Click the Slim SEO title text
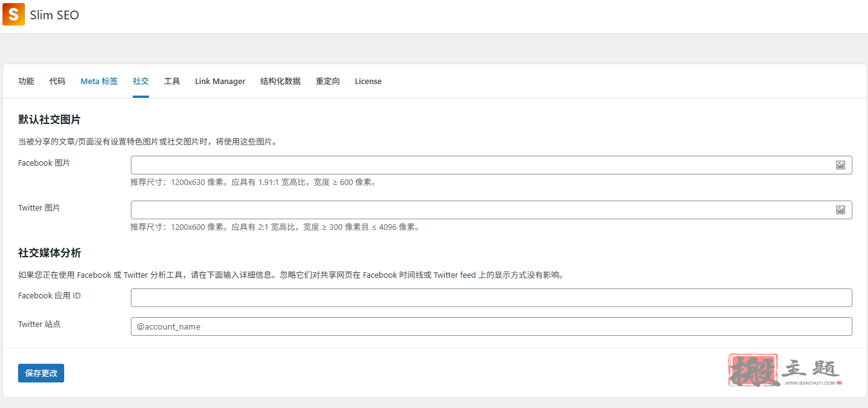The height and width of the screenshot is (408, 868). (55, 15)
